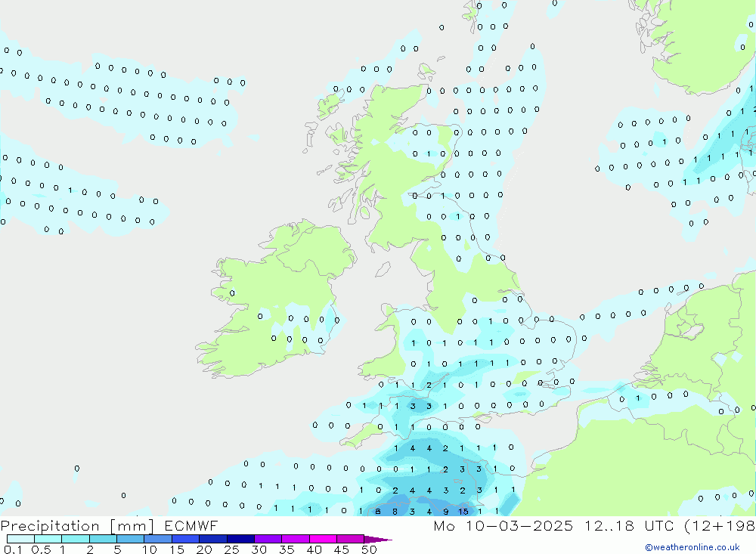Click the over-50 mm arrow tip of legend

click(x=377, y=539)
